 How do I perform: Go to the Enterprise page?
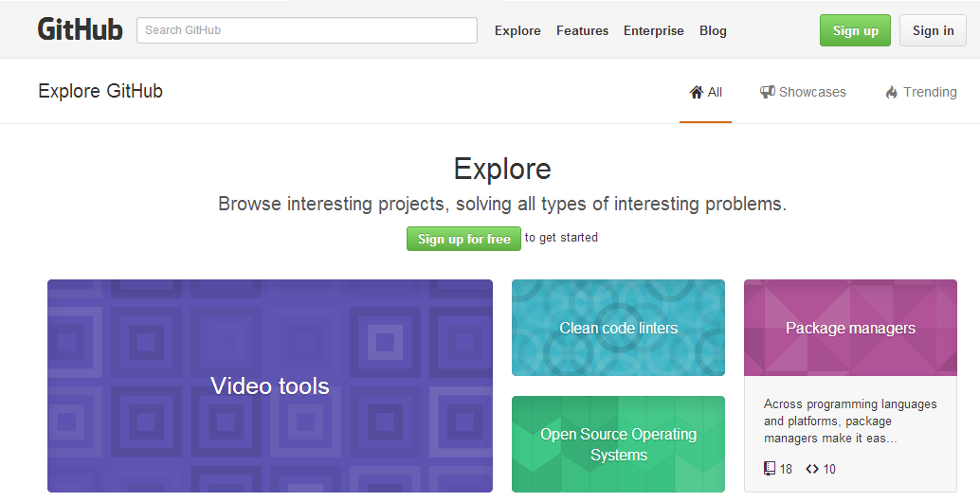pyautogui.click(x=654, y=30)
